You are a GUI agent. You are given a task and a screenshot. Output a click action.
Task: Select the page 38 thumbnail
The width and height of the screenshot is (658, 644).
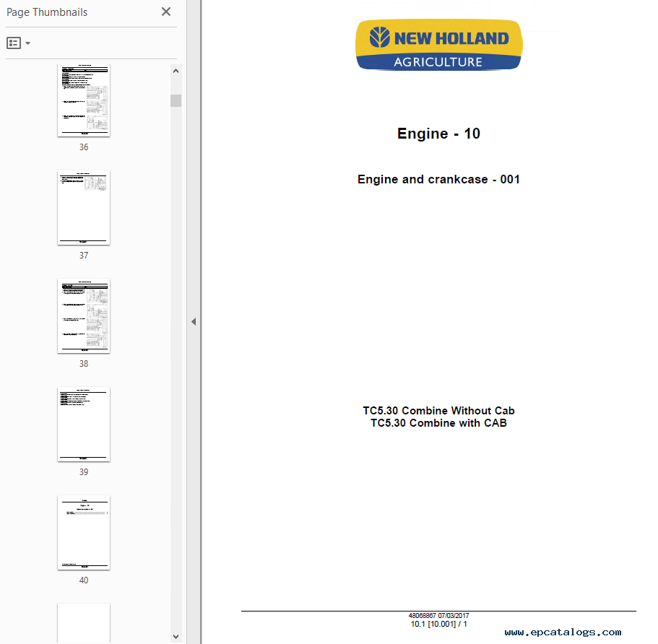[84, 316]
